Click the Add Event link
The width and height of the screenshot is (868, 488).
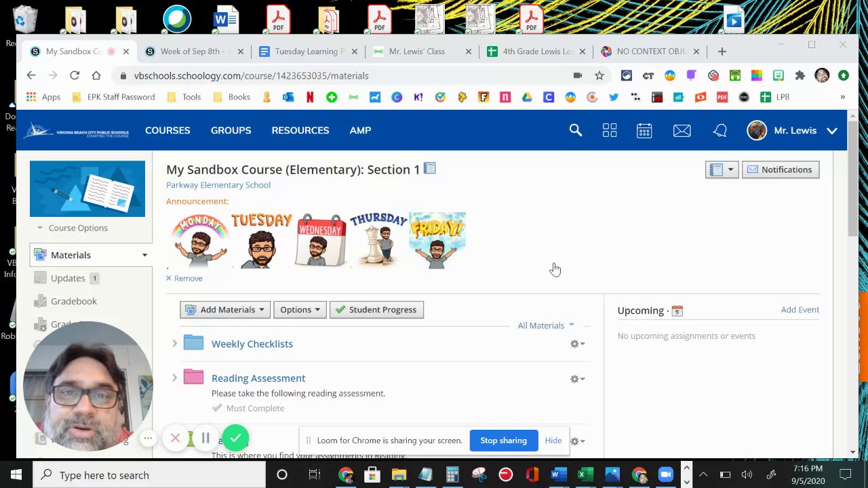[800, 310]
